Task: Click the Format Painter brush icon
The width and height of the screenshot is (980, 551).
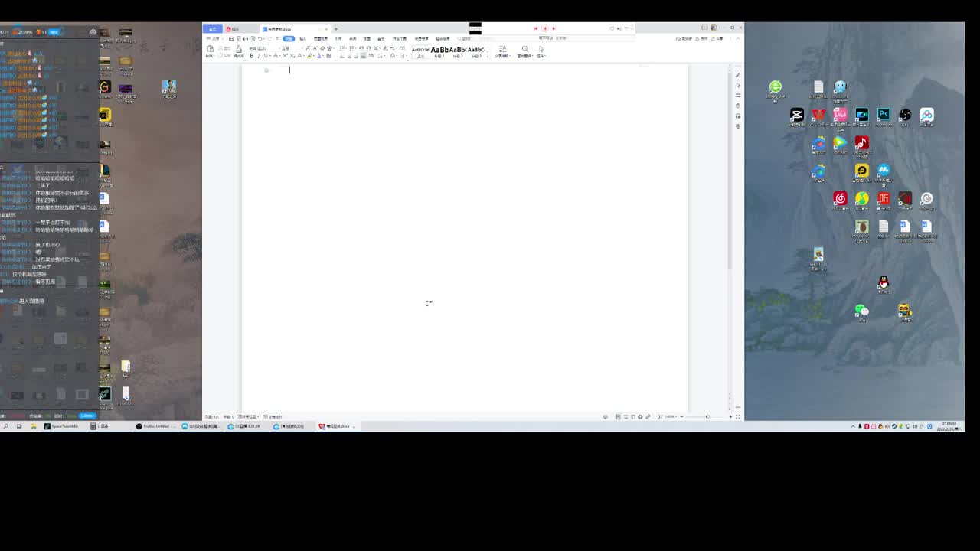Action: click(239, 51)
